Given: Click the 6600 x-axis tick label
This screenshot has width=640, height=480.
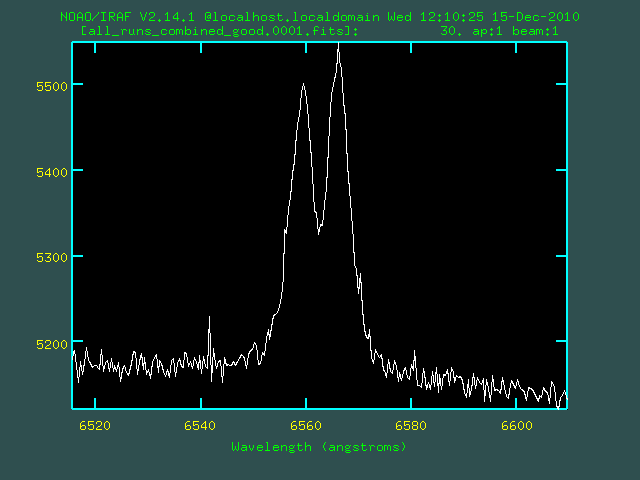Looking at the screenshot, I should coord(517,425).
